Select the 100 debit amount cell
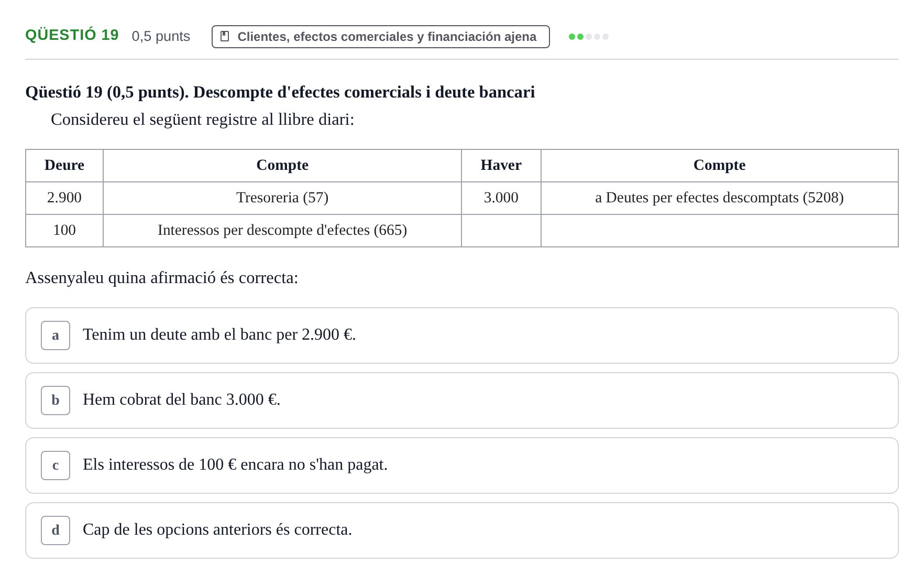The width and height of the screenshot is (924, 585). (x=64, y=230)
